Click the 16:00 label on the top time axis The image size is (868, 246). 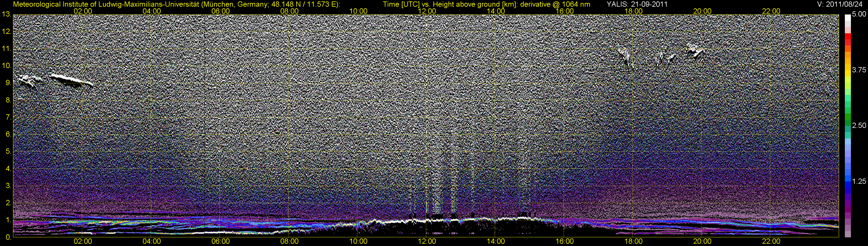tap(565, 11)
